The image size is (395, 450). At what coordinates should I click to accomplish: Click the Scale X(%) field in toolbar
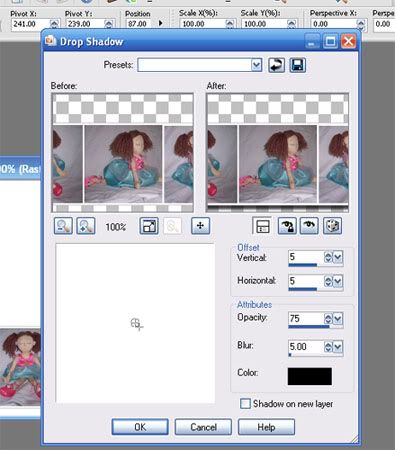point(202,24)
